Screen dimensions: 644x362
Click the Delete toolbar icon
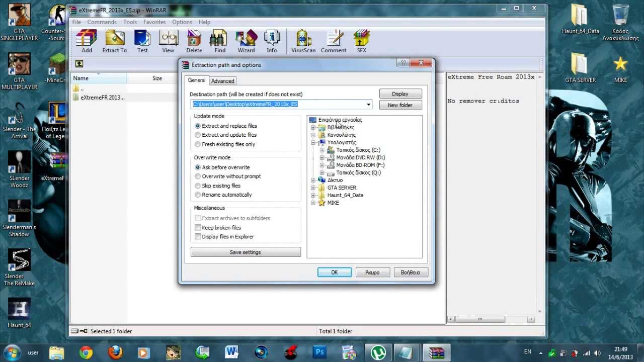(194, 41)
